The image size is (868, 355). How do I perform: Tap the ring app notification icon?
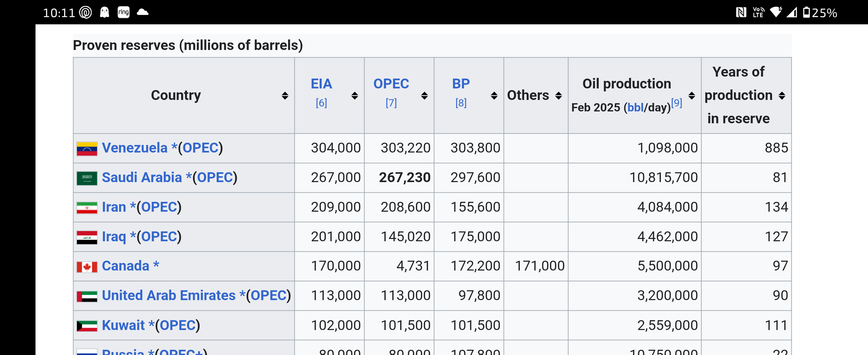[x=123, y=12]
